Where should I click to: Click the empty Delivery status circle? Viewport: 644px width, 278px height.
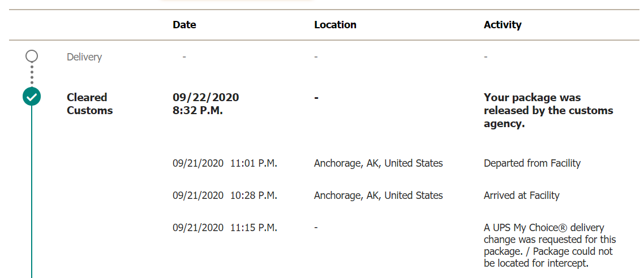pos(32,56)
